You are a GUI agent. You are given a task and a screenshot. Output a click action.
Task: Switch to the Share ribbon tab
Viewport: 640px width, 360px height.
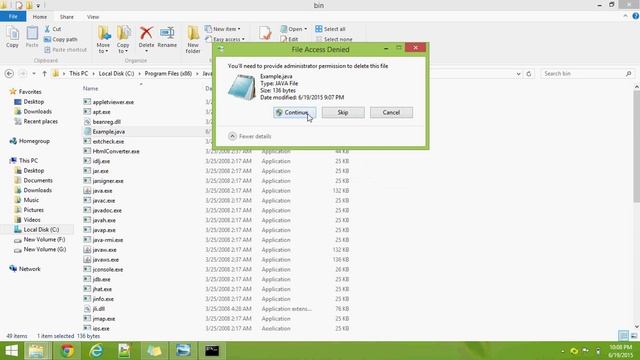point(67,17)
